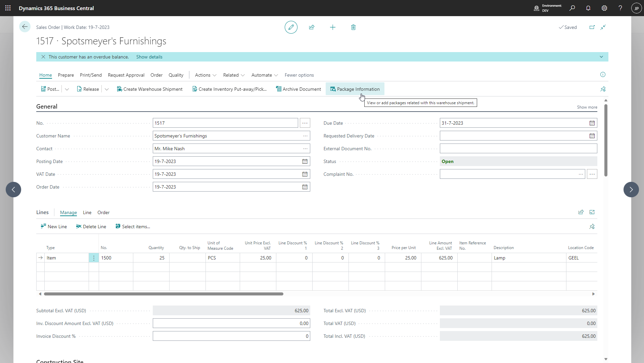Click Fewer options
The image size is (644, 363).
299,75
